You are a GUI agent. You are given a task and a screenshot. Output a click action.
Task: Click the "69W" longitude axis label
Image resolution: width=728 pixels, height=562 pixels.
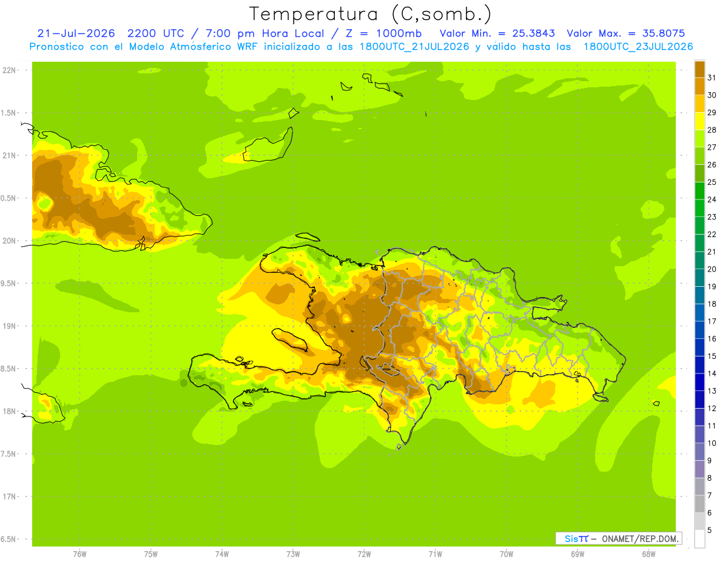[578, 554]
